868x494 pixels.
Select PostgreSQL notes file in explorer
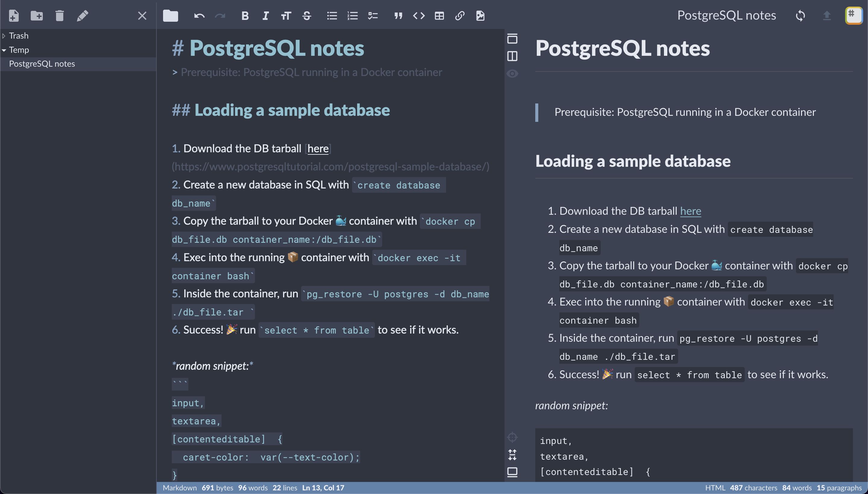click(x=78, y=64)
